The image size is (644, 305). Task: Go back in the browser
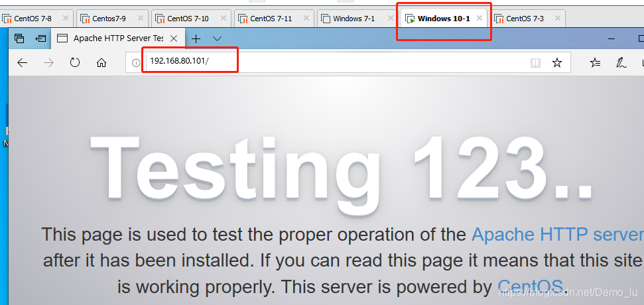click(22, 63)
